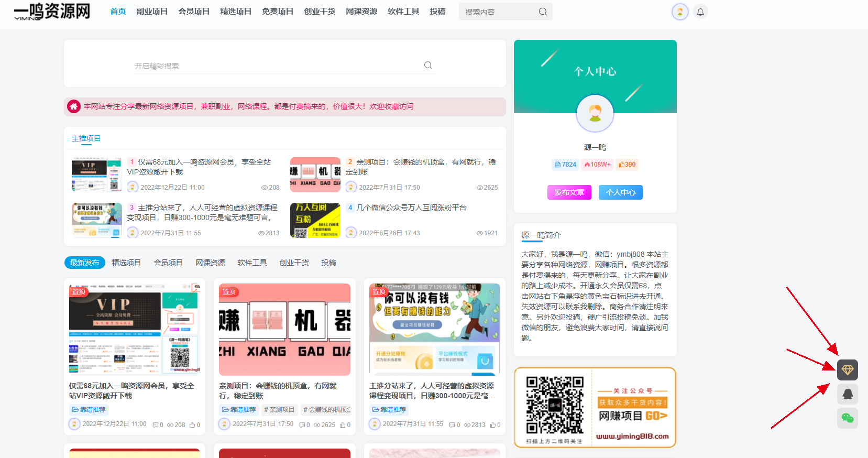Click the 靠谱推荐 tag under first post
The width and height of the screenshot is (868, 458).
[89, 410]
